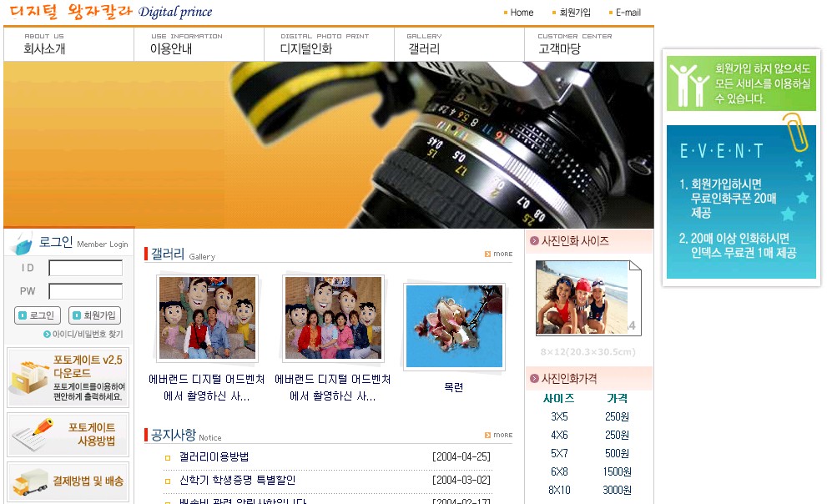The image size is (827, 504).
Task: Click the 3000원 price cell
Action: [617, 490]
